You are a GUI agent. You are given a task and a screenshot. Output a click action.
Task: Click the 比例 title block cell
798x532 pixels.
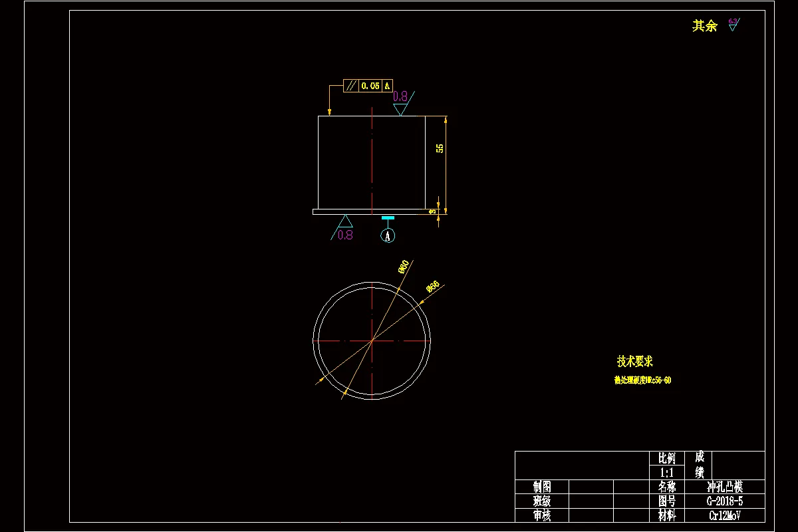click(x=667, y=458)
